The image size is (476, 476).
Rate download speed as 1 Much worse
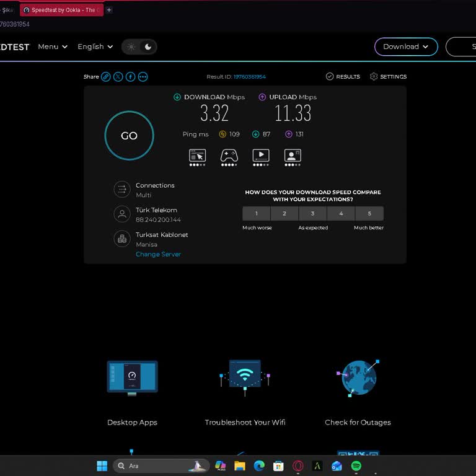pos(257,213)
